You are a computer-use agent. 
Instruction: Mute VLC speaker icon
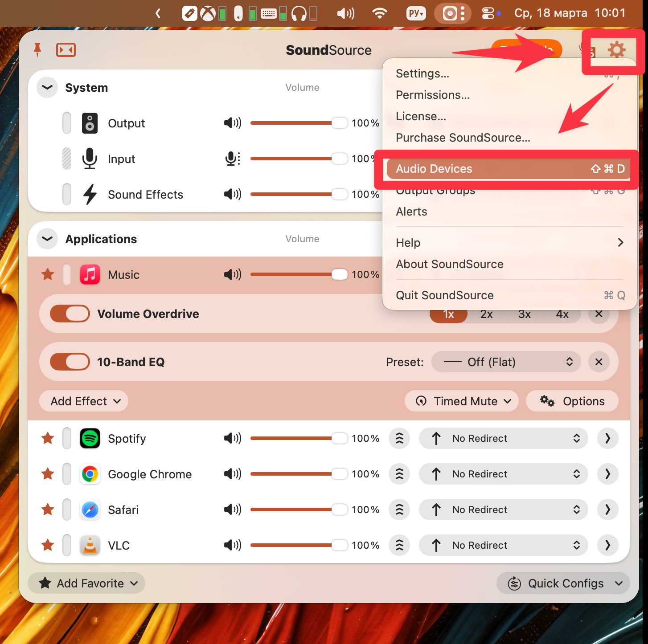click(x=233, y=545)
